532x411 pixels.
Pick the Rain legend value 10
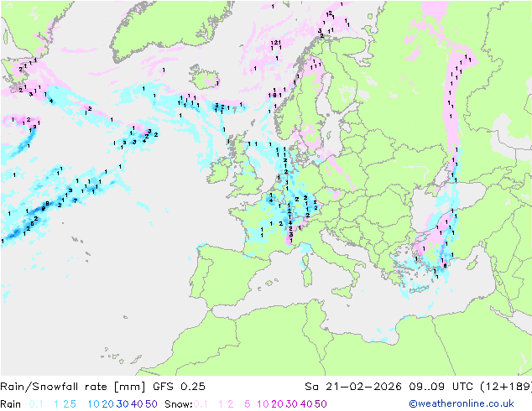pyautogui.click(x=93, y=404)
